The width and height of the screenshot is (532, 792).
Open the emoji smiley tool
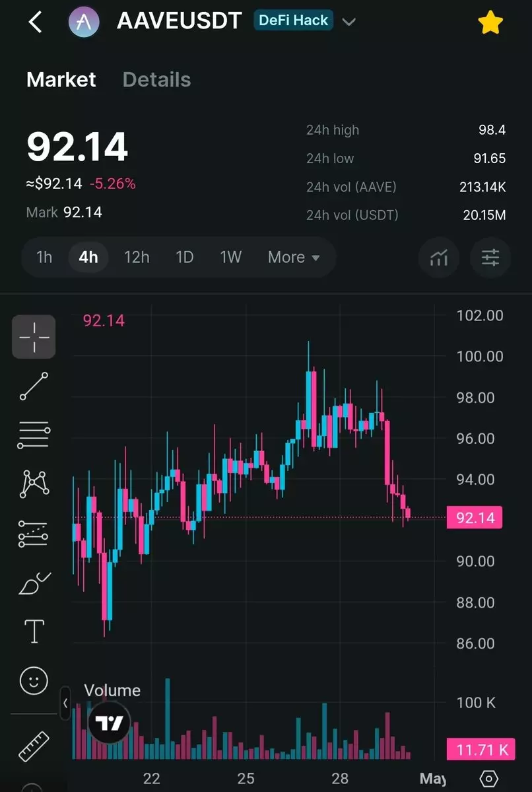click(34, 680)
